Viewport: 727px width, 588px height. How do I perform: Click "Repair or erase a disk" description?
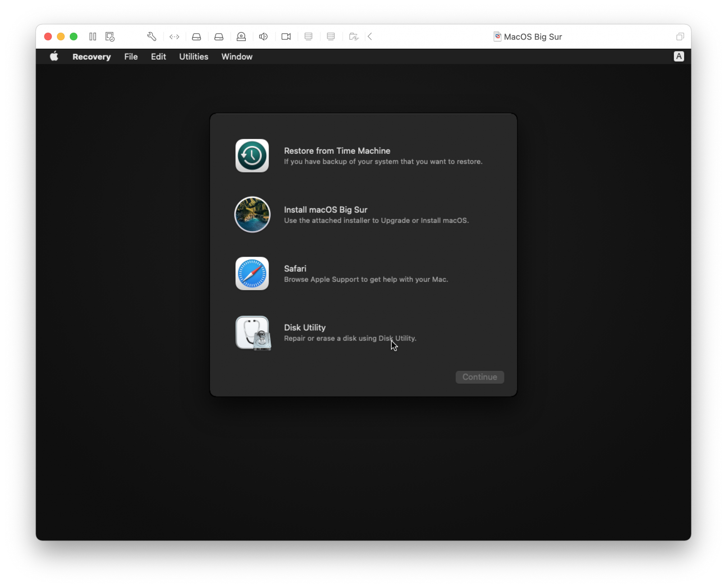pos(350,338)
